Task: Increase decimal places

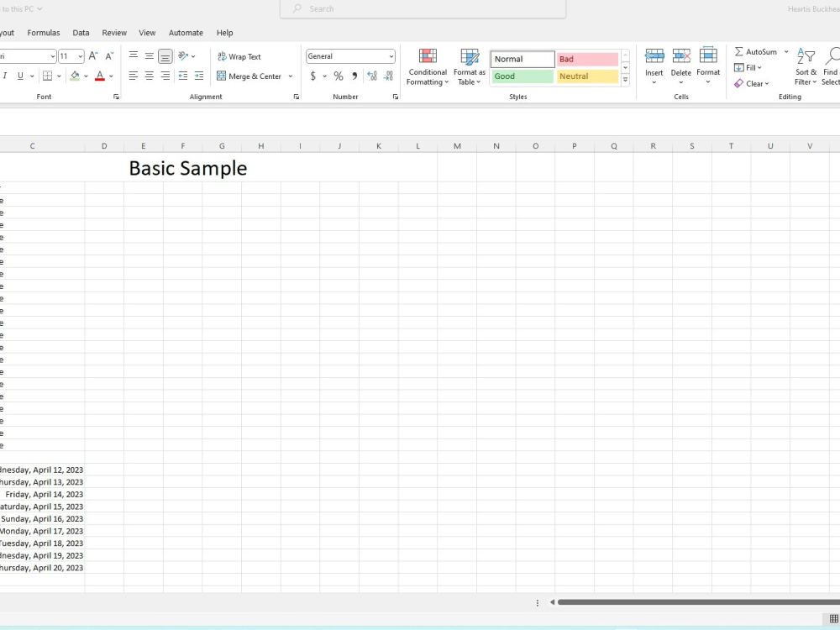Action: [x=372, y=76]
